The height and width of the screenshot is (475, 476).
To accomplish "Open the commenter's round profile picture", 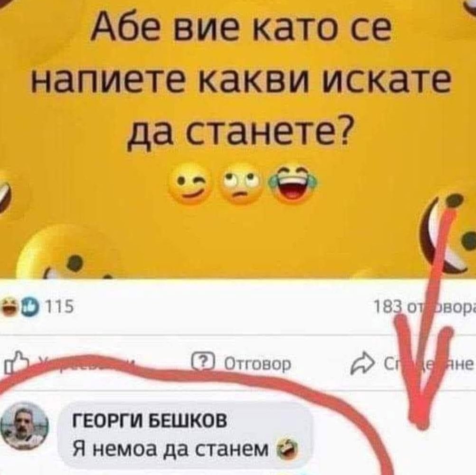I will click(x=24, y=427).
